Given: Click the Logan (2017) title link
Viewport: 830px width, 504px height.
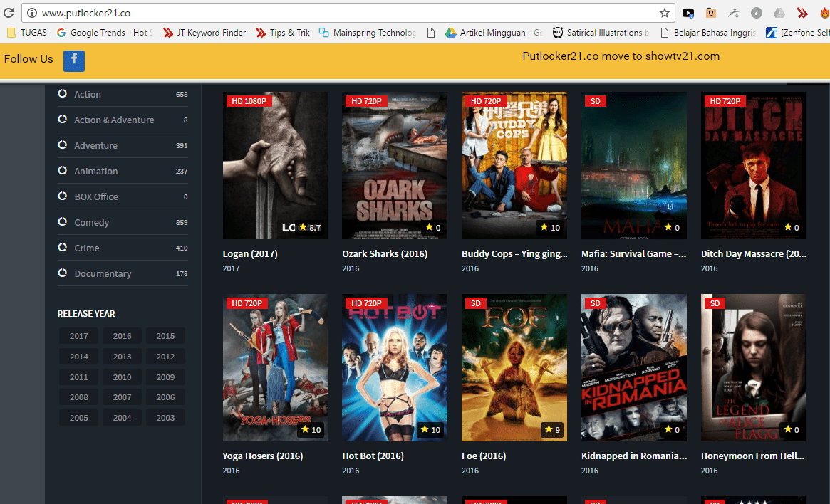Looking at the screenshot, I should (250, 254).
